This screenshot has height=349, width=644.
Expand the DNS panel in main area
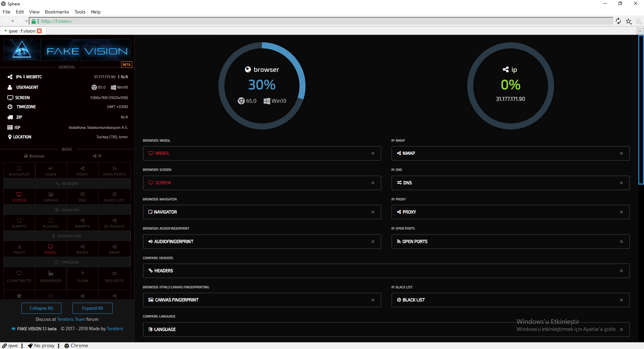[511, 183]
